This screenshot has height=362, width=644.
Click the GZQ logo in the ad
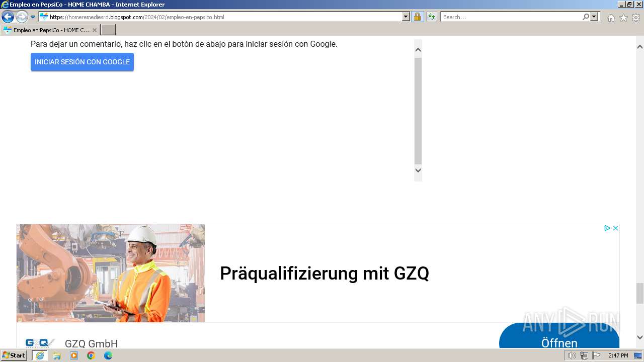click(x=40, y=343)
